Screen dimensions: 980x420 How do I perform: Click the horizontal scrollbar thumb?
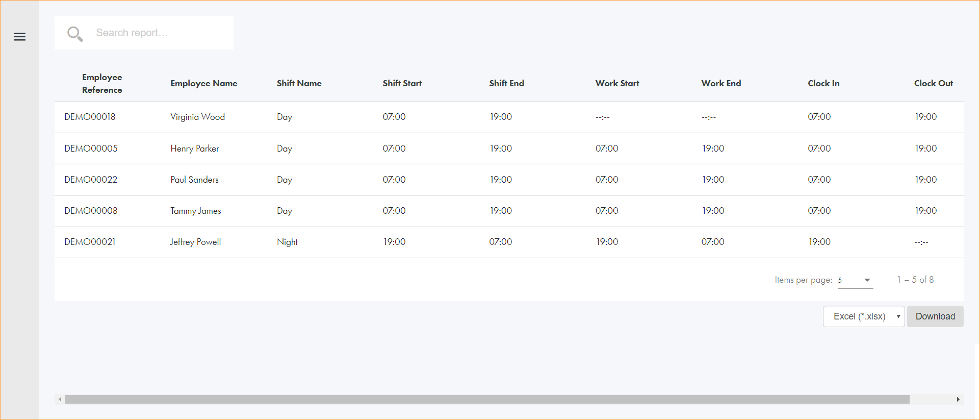487,400
